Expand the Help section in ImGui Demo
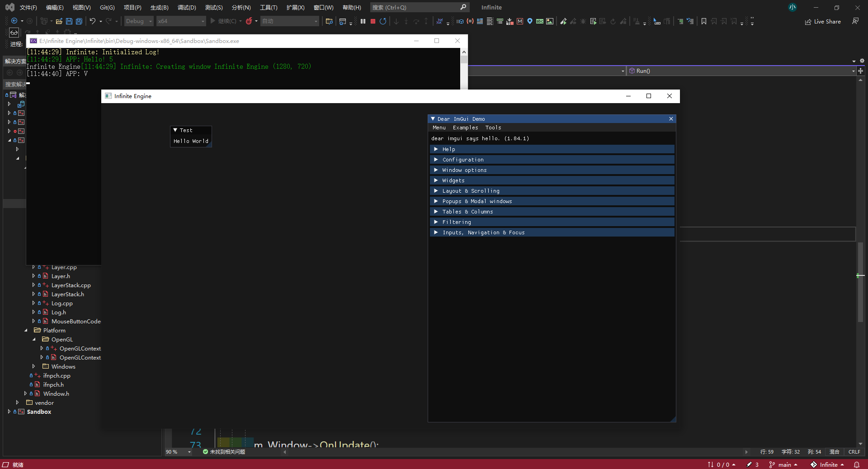This screenshot has width=868, height=469. point(552,149)
